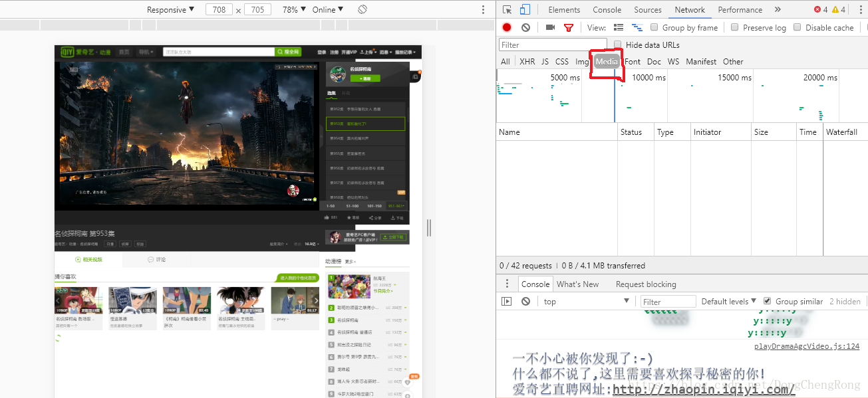Toggle the network filter funnel icon

[x=568, y=28]
